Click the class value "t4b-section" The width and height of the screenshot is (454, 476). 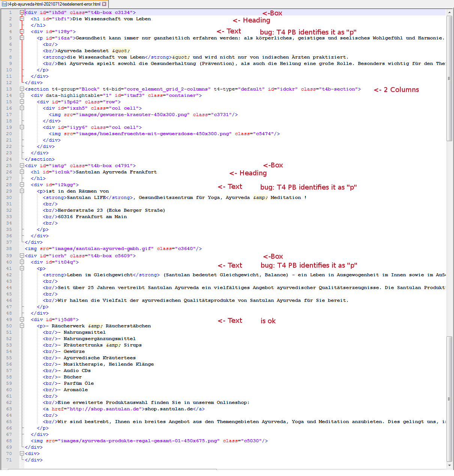pos(338,89)
